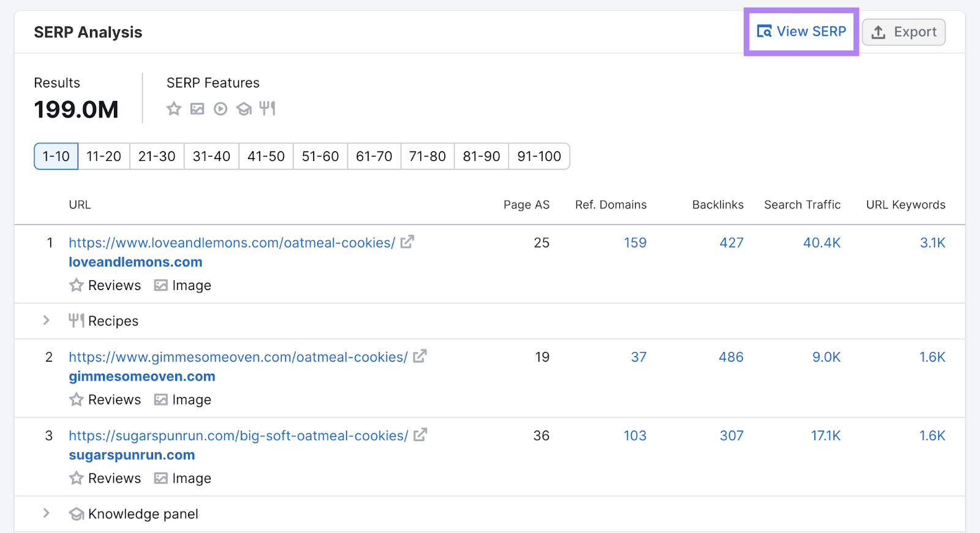Click the 199.0M results count
This screenshot has width=980, height=533.
tap(76, 110)
